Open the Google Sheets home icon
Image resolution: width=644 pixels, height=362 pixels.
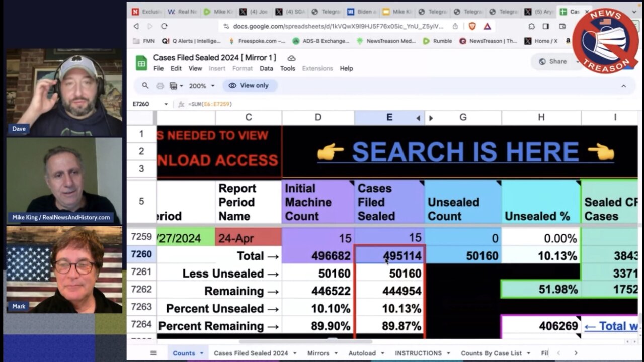(141, 63)
